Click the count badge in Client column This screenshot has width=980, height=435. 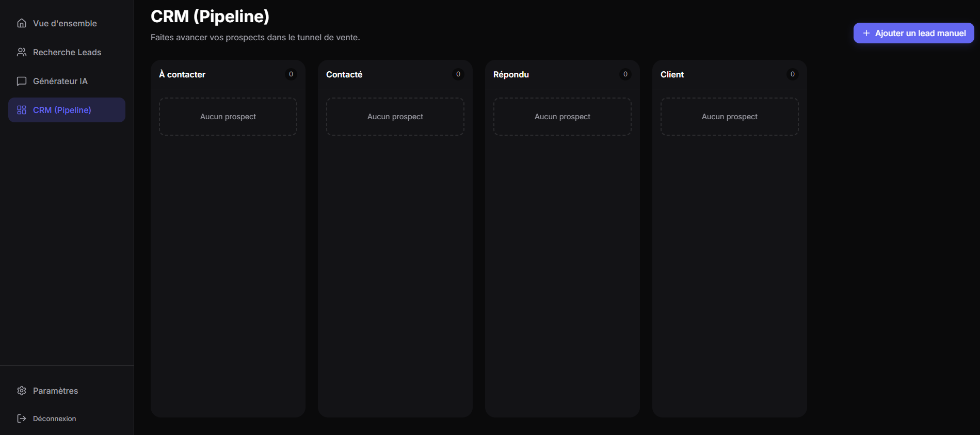[793, 74]
